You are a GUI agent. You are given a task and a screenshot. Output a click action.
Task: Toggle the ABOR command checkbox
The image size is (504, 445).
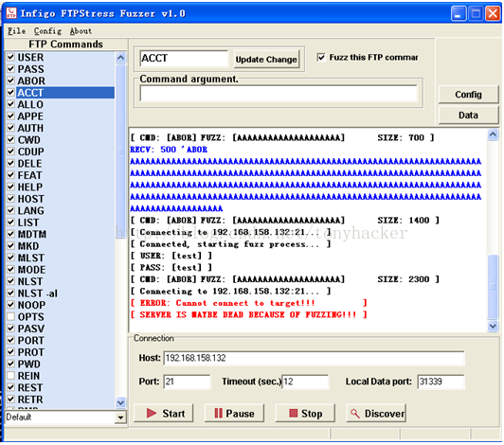coord(11,80)
